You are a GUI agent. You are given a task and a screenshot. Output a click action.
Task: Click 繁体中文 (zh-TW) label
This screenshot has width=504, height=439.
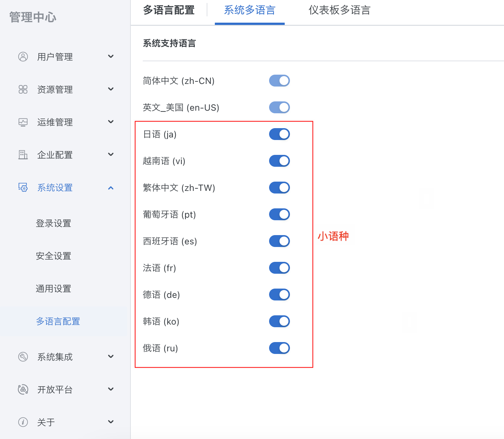(x=179, y=188)
